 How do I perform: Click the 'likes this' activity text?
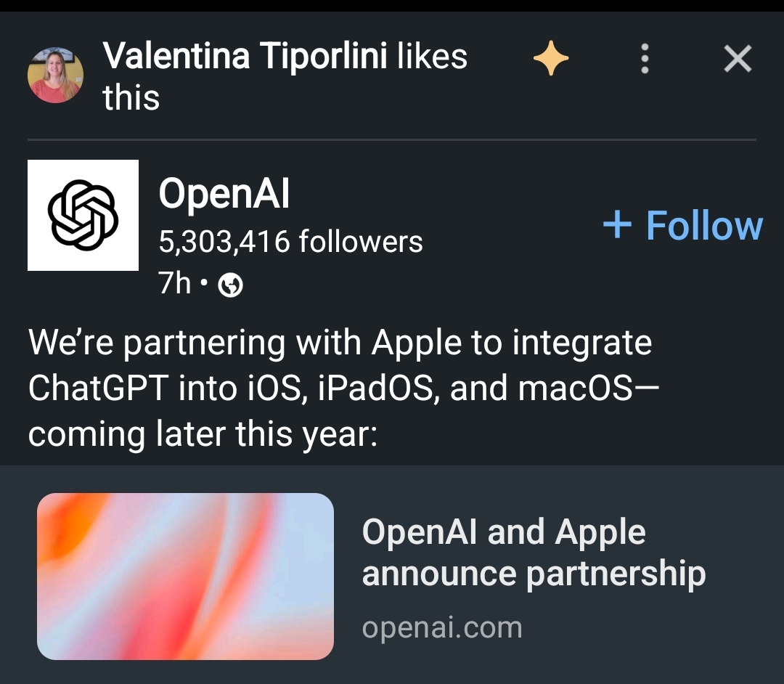click(433, 57)
